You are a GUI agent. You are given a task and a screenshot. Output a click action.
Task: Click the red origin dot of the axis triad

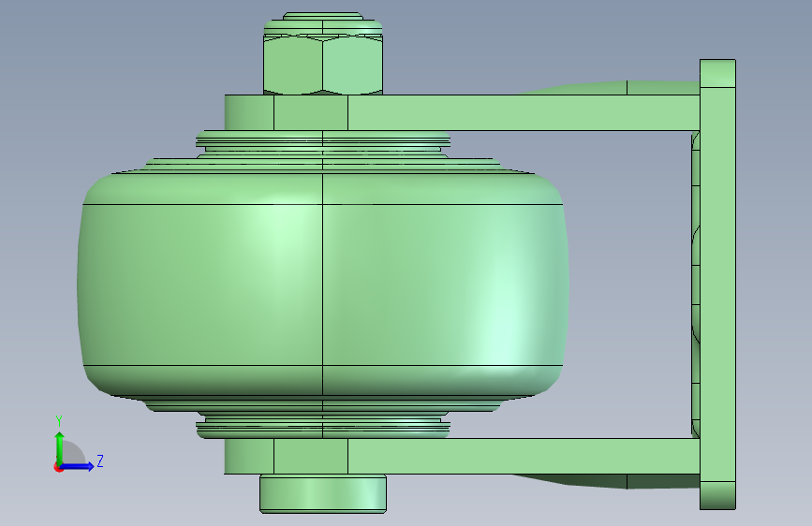pos(58,467)
